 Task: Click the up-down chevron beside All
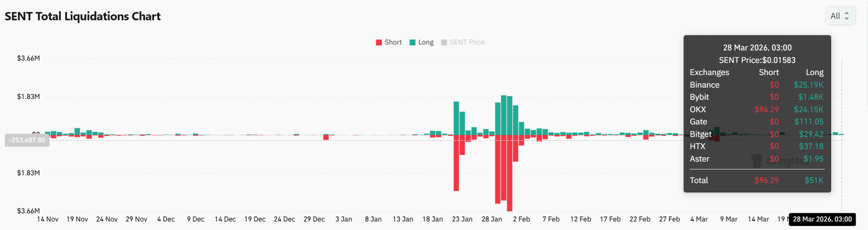847,16
